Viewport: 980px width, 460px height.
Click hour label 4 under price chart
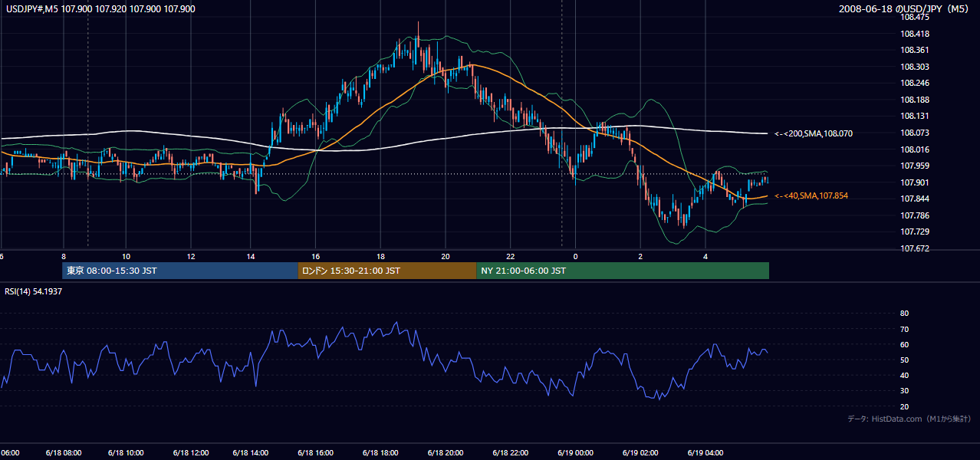(x=705, y=257)
